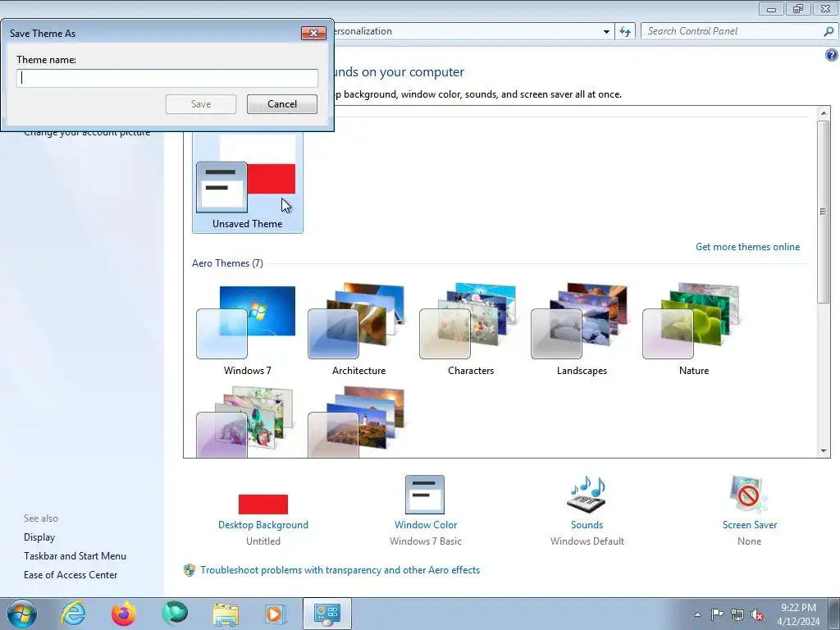Click the Screen Saver icon
The height and width of the screenshot is (630, 840).
(x=749, y=495)
